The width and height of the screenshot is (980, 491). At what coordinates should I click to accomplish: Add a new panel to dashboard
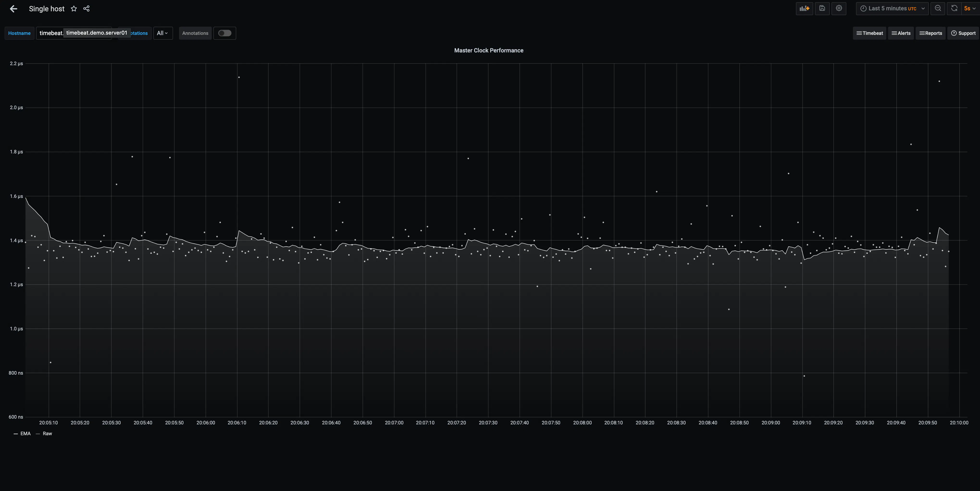804,8
